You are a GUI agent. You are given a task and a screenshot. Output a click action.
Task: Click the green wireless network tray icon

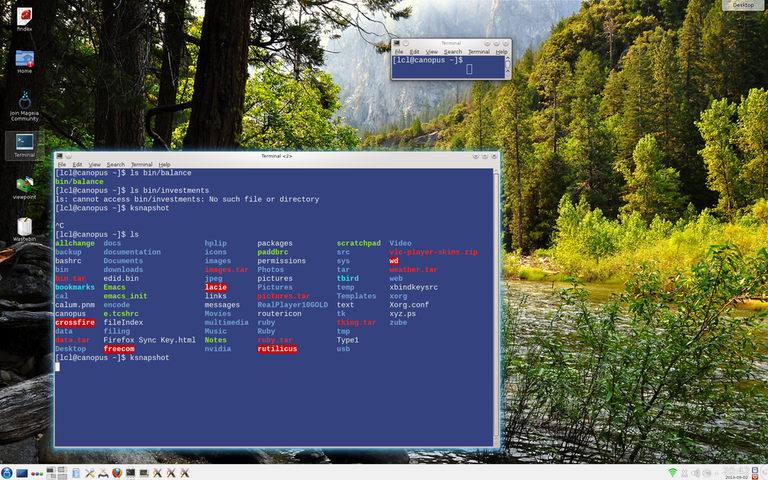click(672, 472)
